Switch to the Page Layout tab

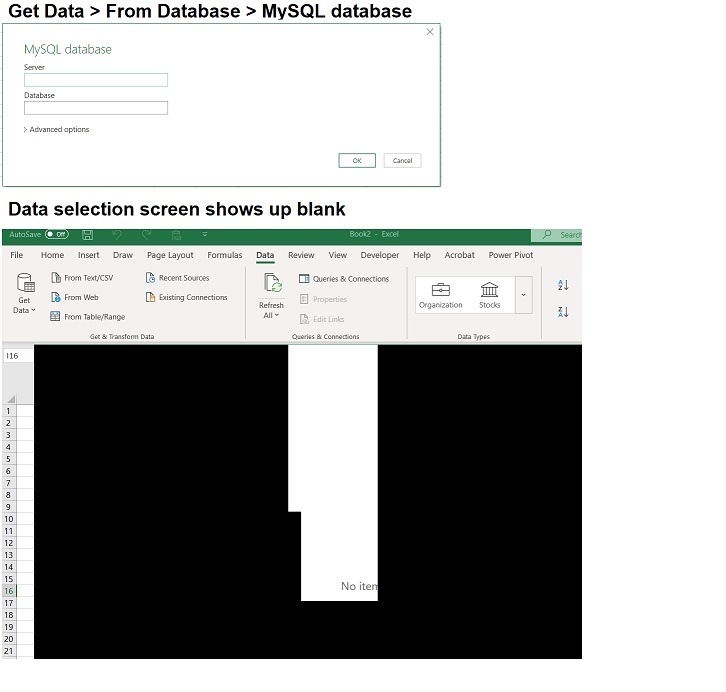(170, 255)
